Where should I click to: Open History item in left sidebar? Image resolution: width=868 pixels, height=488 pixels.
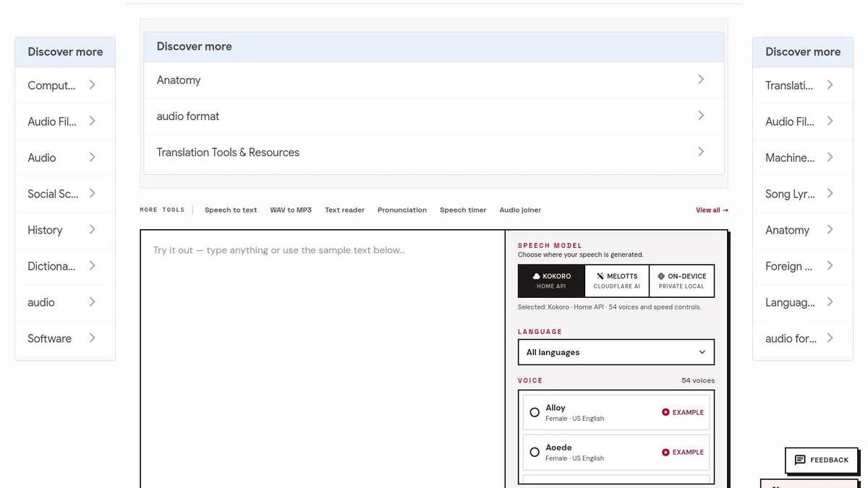click(65, 230)
